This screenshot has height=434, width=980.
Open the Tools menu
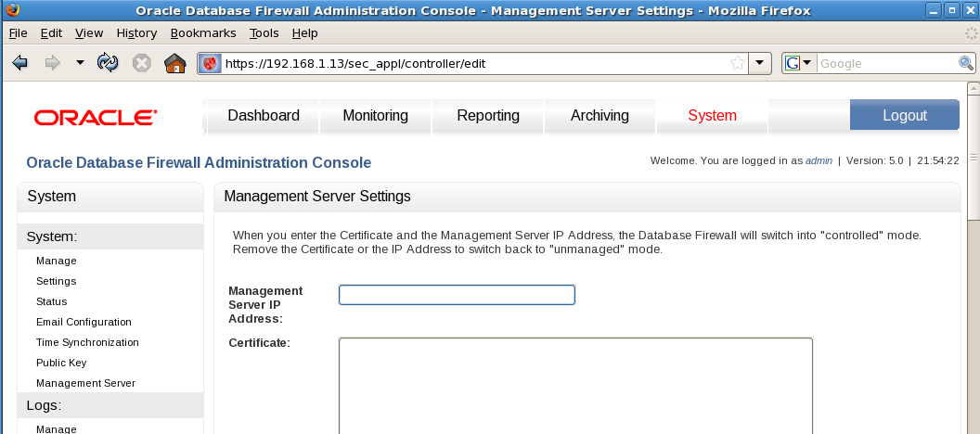(x=264, y=32)
